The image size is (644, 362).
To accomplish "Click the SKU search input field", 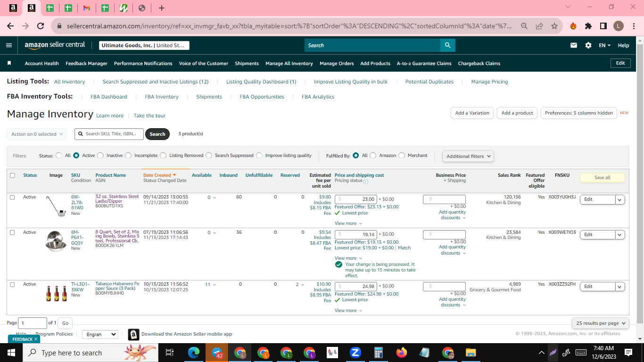I will [x=109, y=134].
